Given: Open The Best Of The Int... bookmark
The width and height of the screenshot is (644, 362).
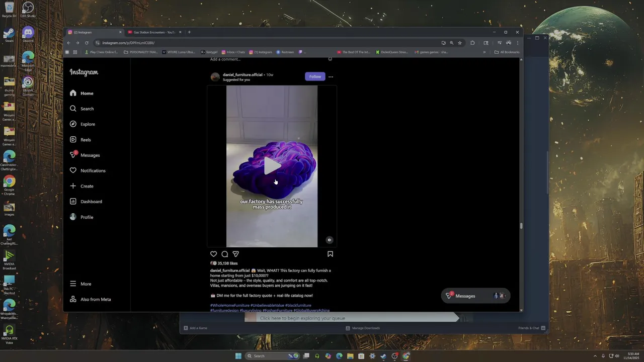Looking at the screenshot, I should click(x=353, y=52).
